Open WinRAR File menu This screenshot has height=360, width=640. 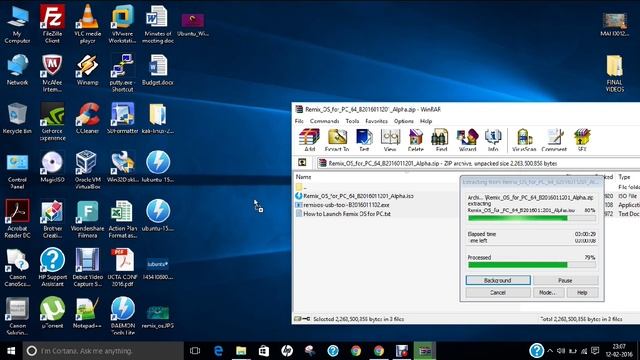coord(299,121)
